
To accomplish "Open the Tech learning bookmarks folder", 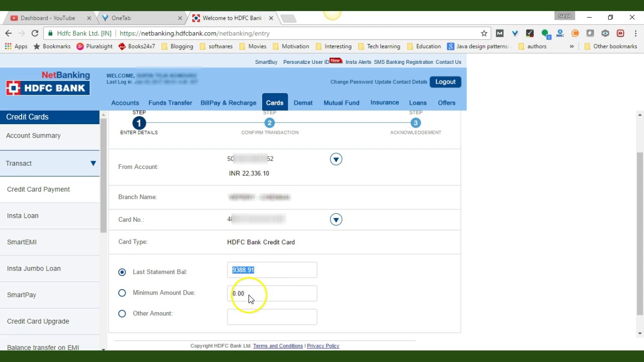I will click(x=379, y=46).
